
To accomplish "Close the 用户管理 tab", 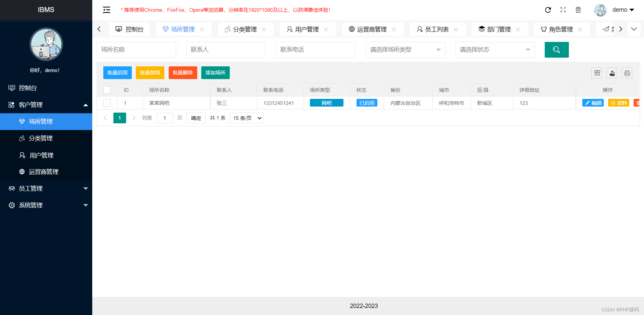I will [326, 29].
